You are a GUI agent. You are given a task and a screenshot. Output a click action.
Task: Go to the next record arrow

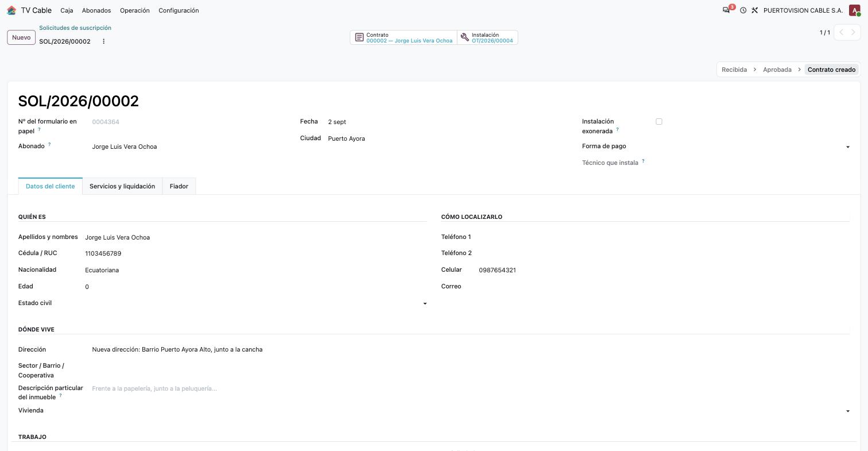click(853, 32)
